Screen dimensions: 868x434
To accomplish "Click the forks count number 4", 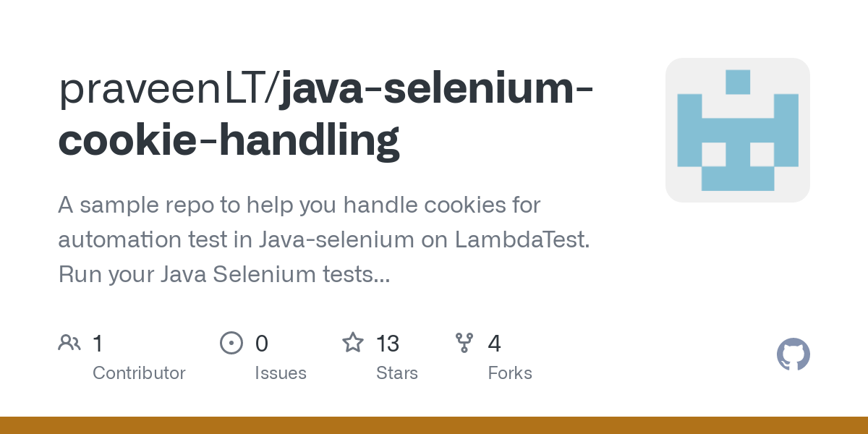I will pos(495,343).
